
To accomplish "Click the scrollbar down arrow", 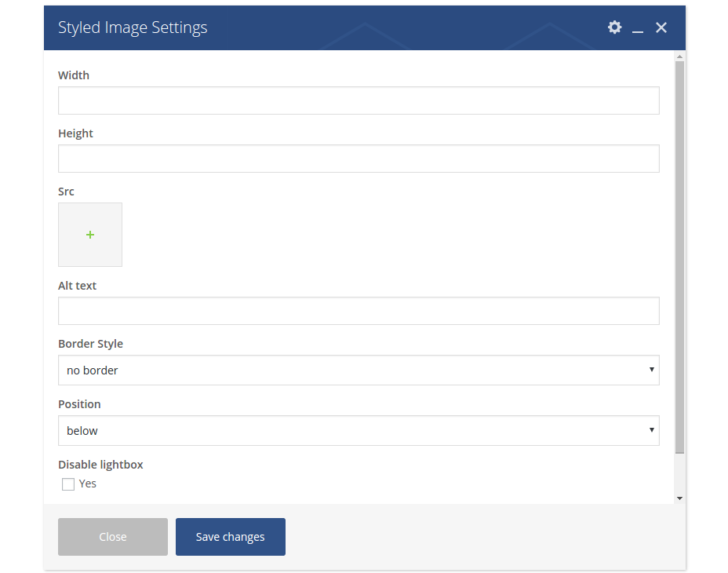I will pyautogui.click(x=679, y=498).
